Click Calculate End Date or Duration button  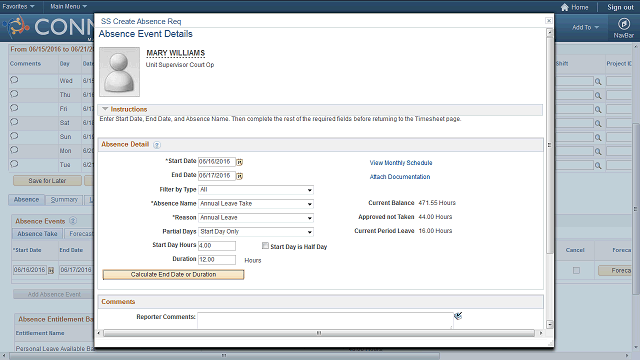(173, 275)
